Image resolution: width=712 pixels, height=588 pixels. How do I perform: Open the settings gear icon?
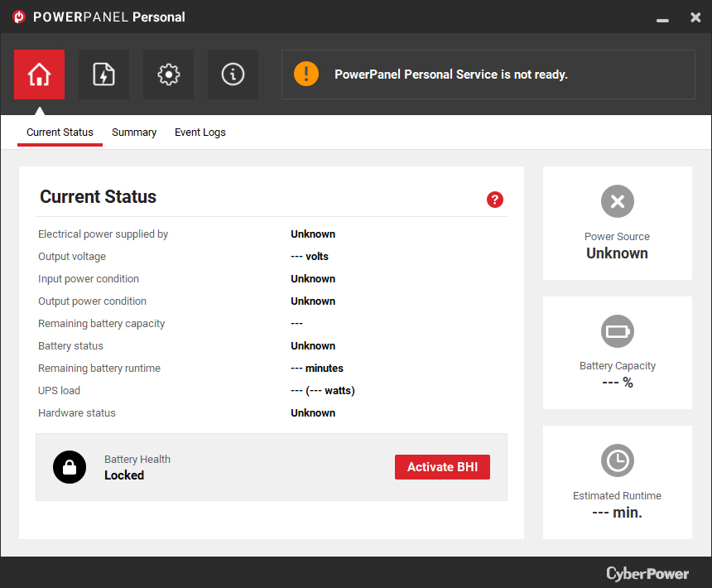[168, 75]
